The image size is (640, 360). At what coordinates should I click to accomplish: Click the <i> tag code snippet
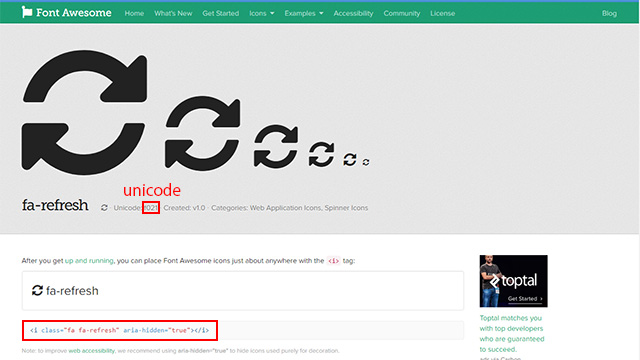point(333,261)
